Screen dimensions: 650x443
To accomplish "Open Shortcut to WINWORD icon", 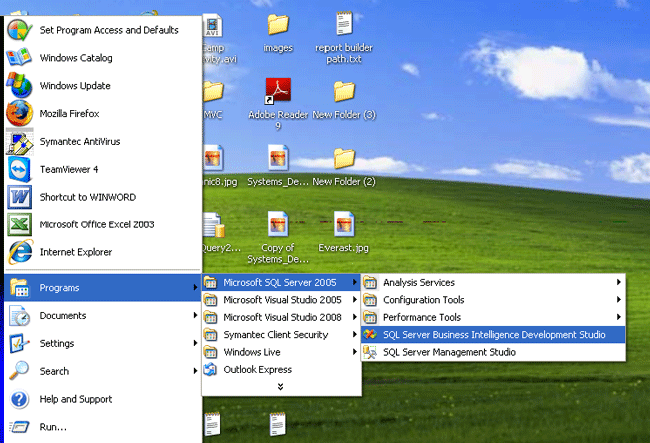I will point(19,197).
